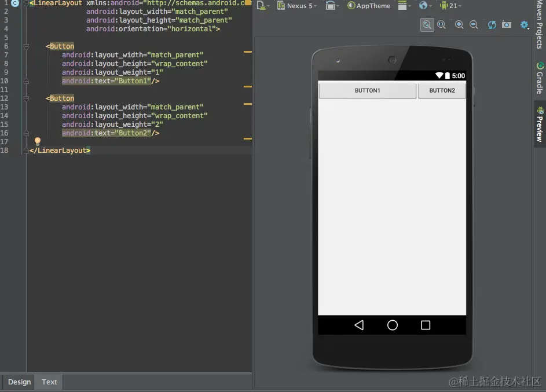Open the API level 21 dropdown

coord(450,6)
